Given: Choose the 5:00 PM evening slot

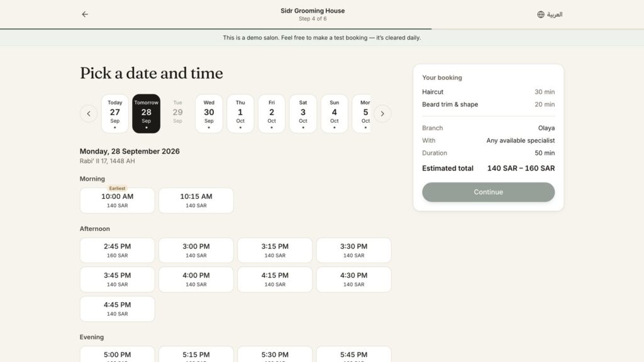Looking at the screenshot, I should tap(118, 354).
